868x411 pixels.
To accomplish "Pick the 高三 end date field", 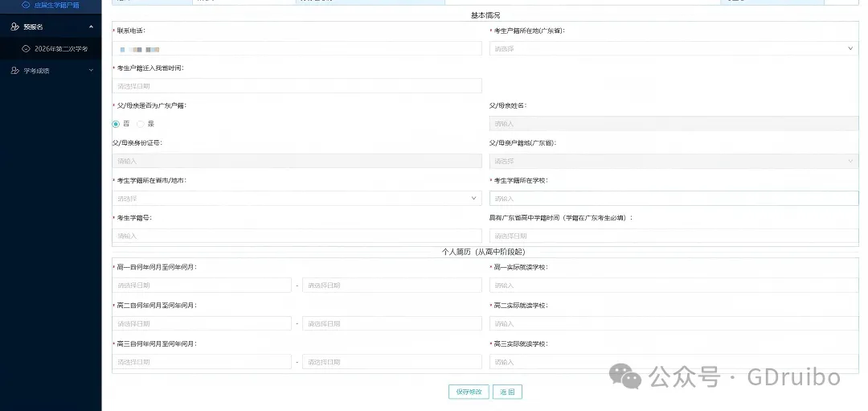I will (x=392, y=362).
